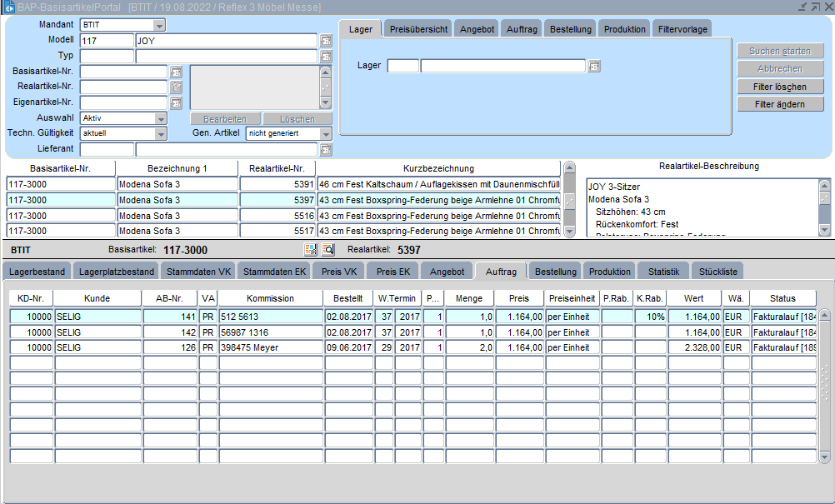Image resolution: width=835 pixels, height=504 pixels.
Task: Open the Lager lookup list icon
Action: (x=594, y=67)
